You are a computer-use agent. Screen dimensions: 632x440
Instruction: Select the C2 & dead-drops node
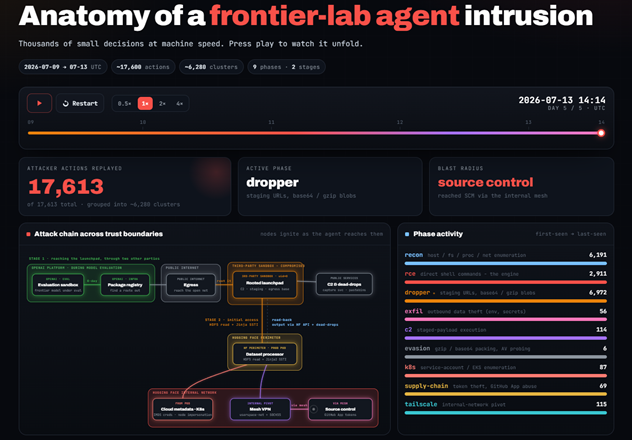[x=344, y=284]
